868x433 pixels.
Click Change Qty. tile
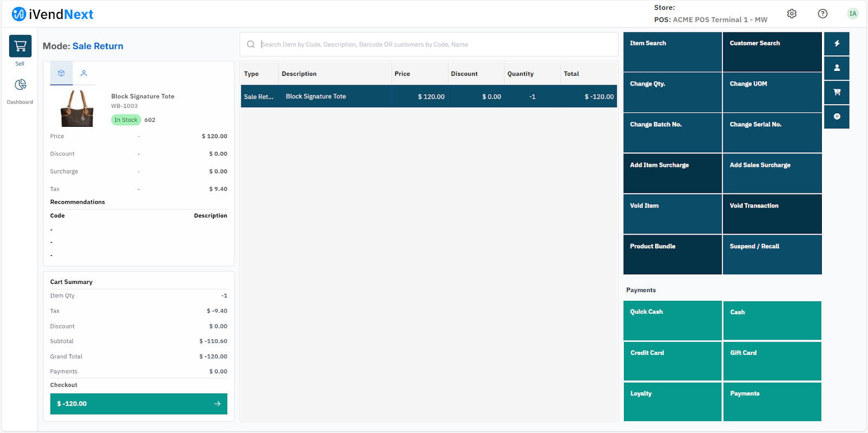click(x=672, y=92)
